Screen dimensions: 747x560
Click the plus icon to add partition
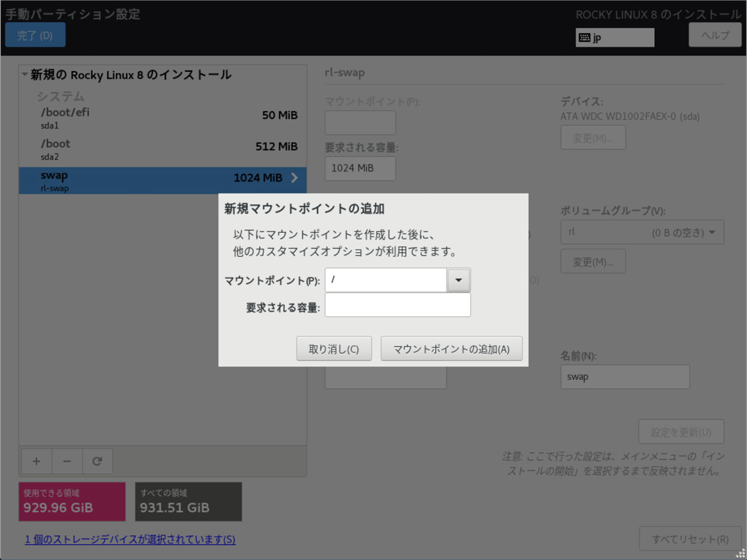[36, 461]
